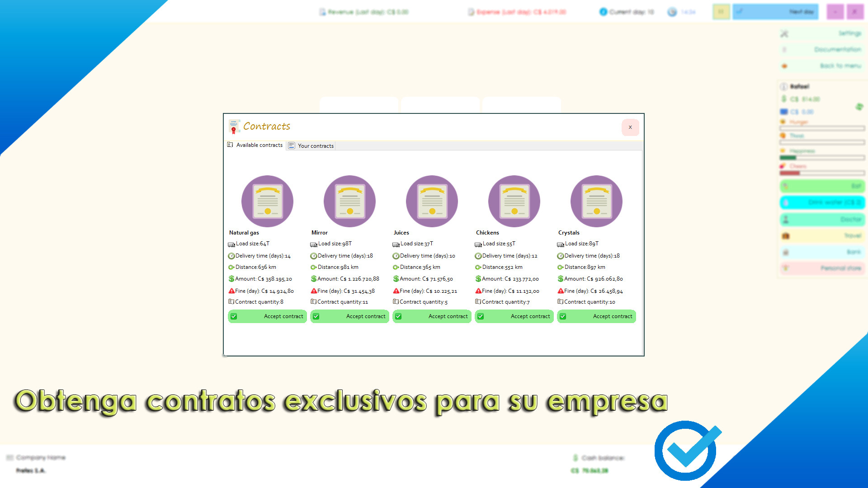This screenshot has height=488, width=868.
Task: Select the Available contracts tab
Action: tap(255, 145)
